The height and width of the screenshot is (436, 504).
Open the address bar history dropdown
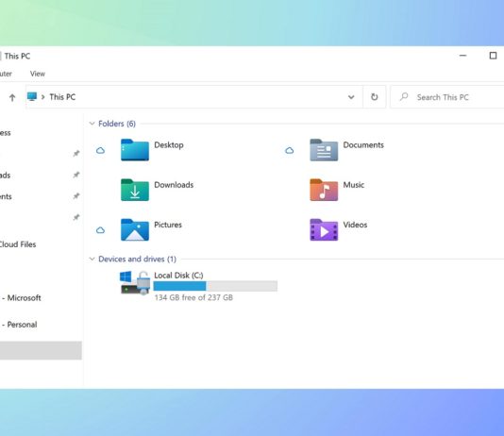click(351, 97)
